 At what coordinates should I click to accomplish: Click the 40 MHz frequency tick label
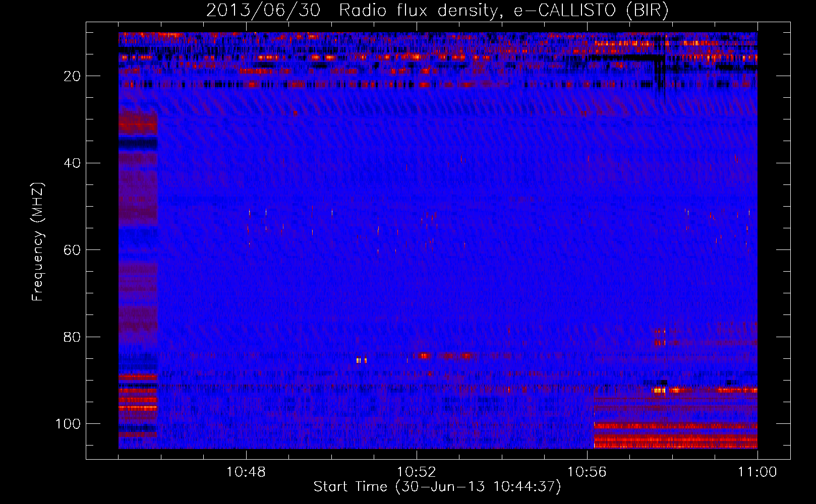(73, 163)
